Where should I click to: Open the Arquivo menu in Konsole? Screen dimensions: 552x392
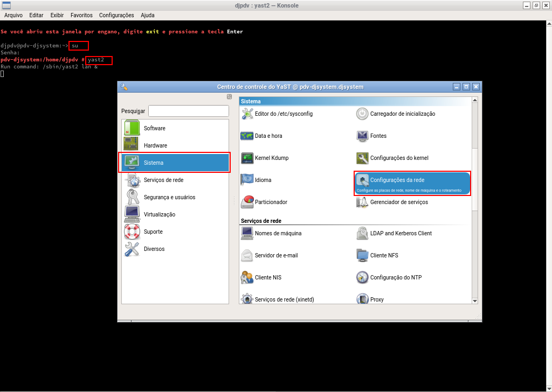click(13, 15)
